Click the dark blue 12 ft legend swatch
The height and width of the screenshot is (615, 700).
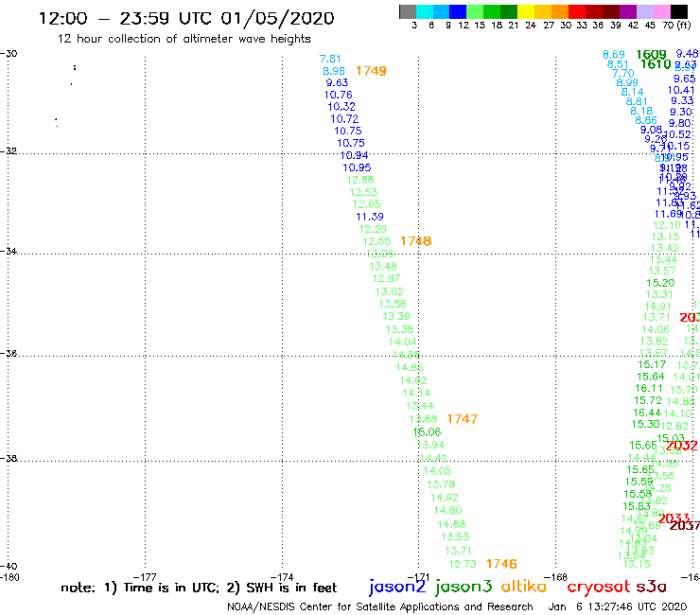458,11
